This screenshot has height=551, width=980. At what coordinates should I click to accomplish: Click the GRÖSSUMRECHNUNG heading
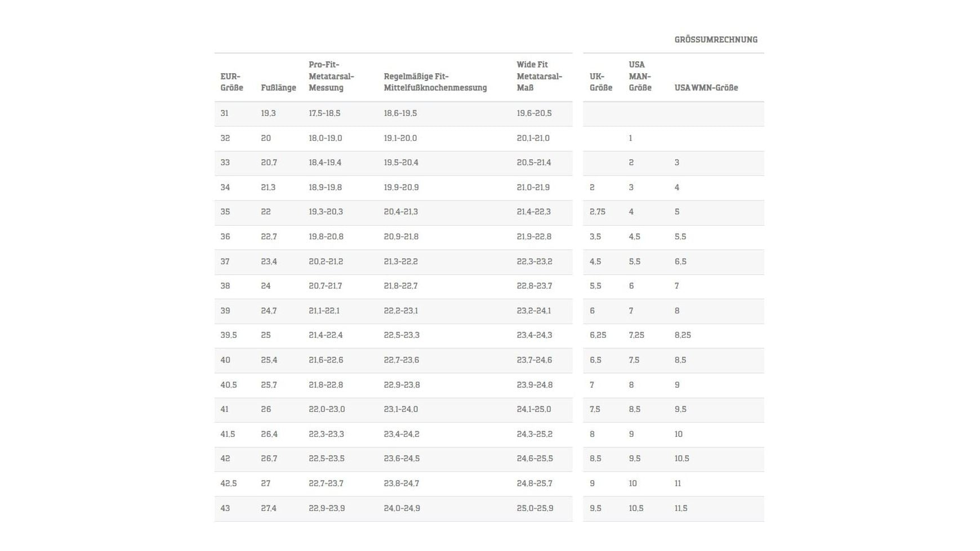coord(715,39)
